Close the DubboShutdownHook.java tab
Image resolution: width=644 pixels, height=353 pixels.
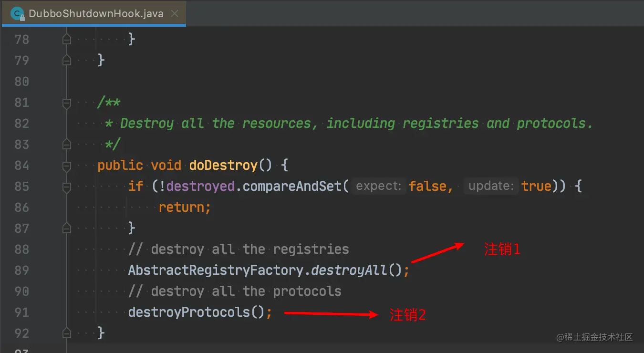pos(175,14)
